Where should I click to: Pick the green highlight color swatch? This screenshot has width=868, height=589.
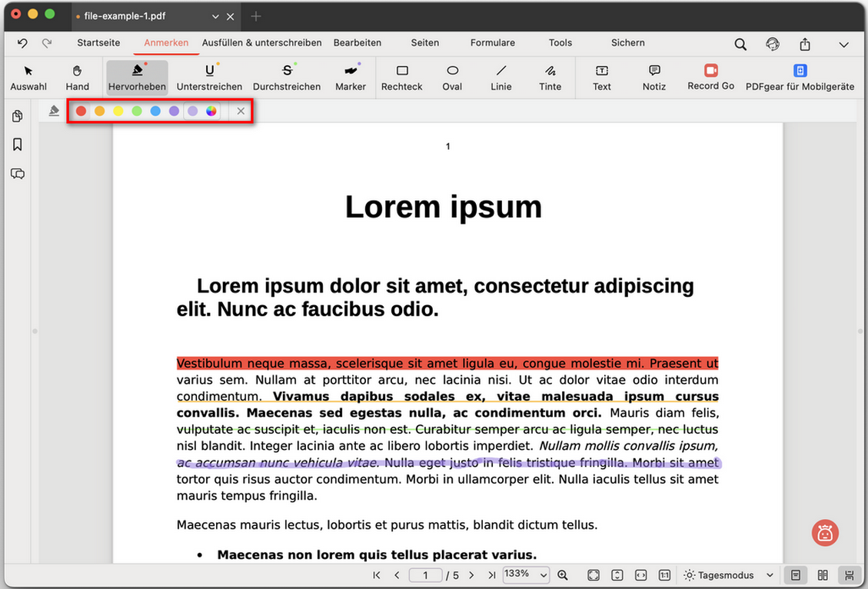[137, 111]
